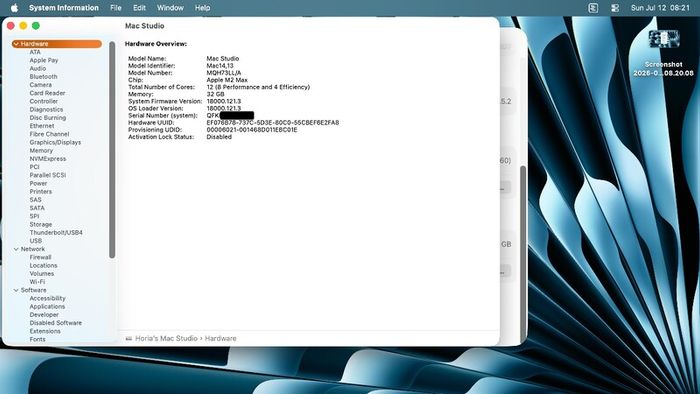Select Firewall under Network

coord(40,257)
